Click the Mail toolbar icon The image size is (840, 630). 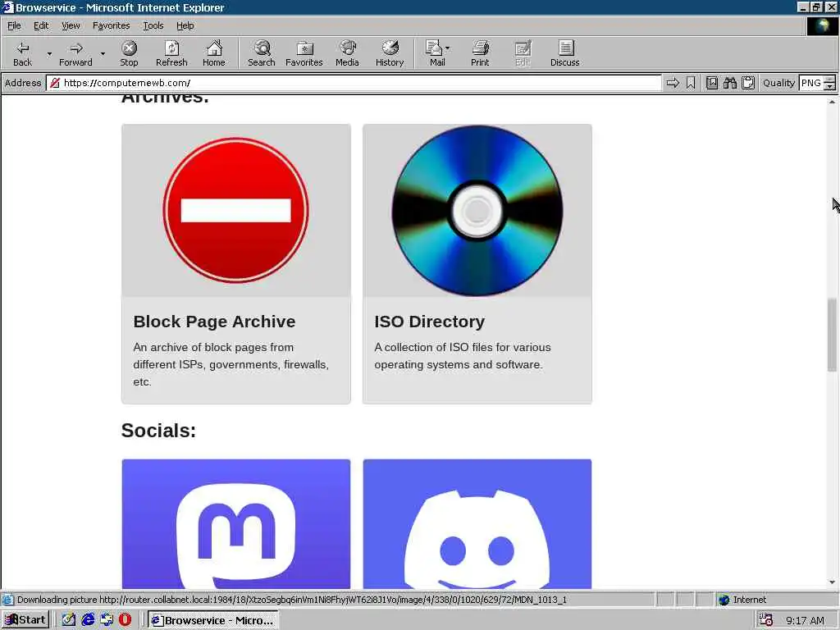tap(436, 53)
